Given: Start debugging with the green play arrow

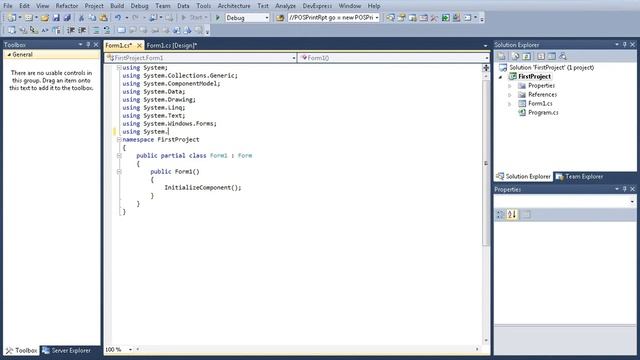Looking at the screenshot, I should click(218, 18).
